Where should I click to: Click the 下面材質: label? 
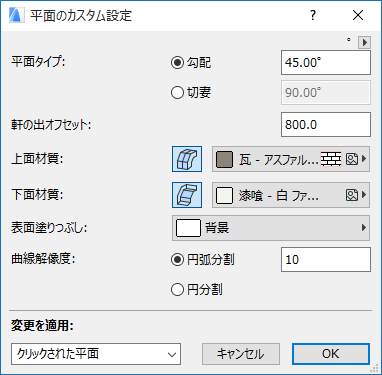pos(37,195)
